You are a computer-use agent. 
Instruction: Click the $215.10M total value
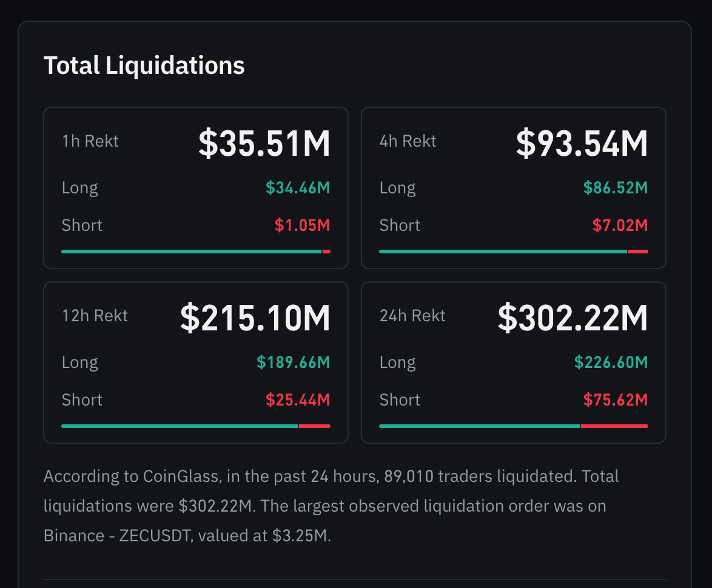(255, 318)
